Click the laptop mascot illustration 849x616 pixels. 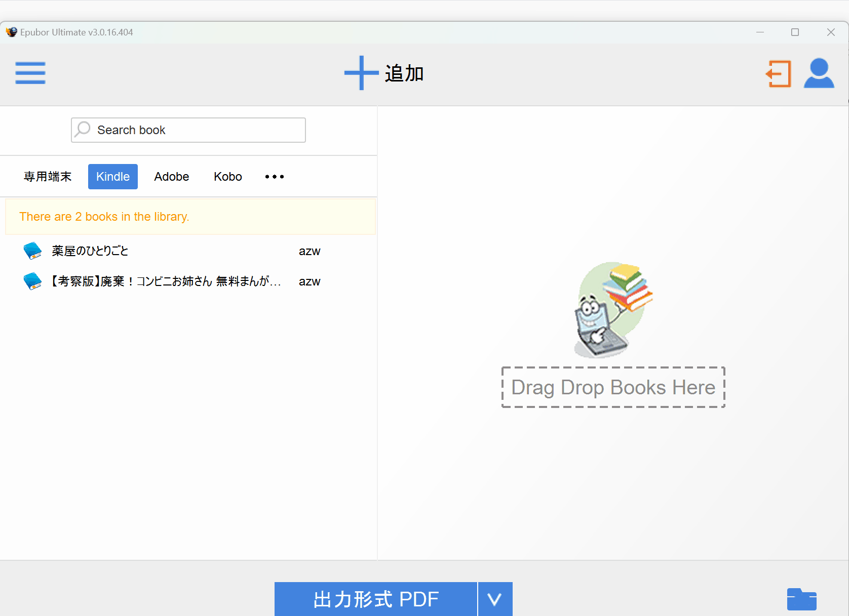613,310
